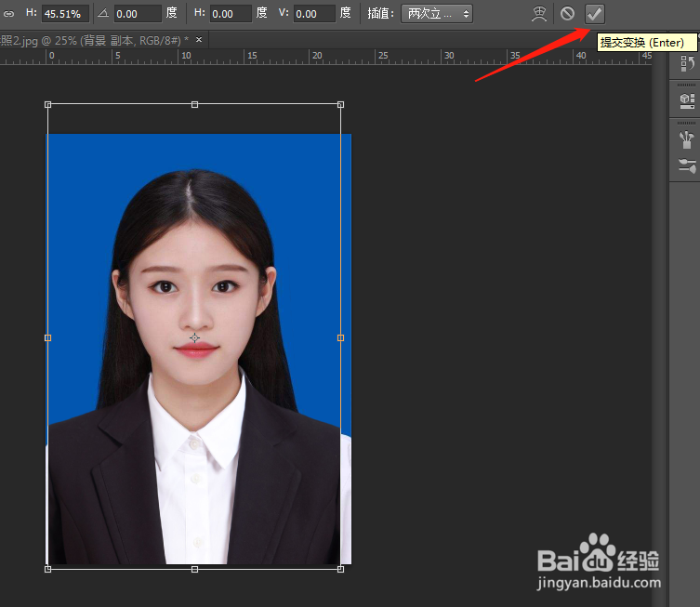Open the 3D panel icon
700x607 pixels.
coord(687,101)
